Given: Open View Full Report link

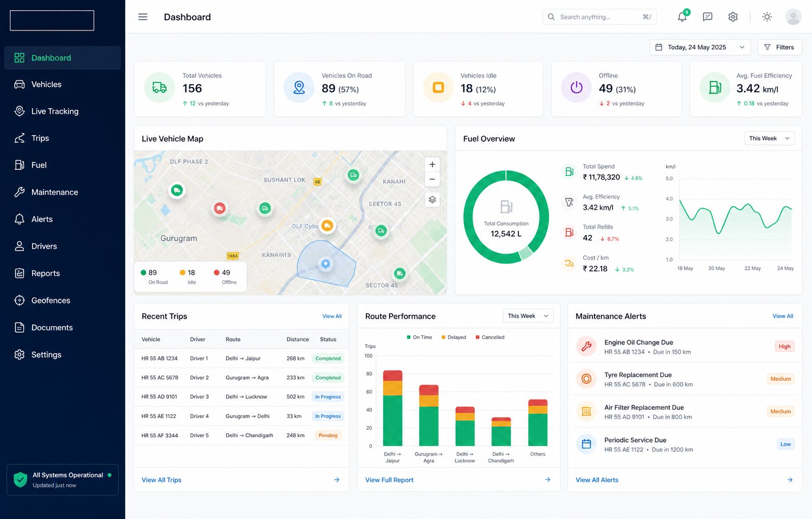Looking at the screenshot, I should click(x=389, y=480).
